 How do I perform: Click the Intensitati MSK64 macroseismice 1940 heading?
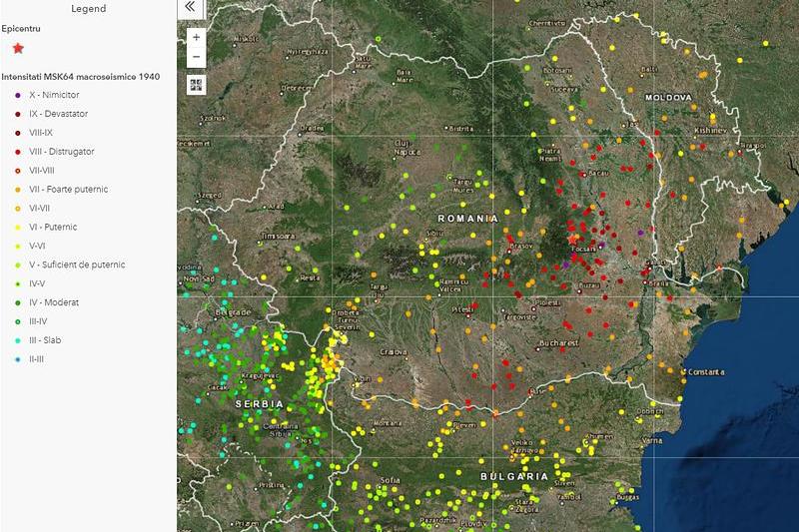point(80,76)
